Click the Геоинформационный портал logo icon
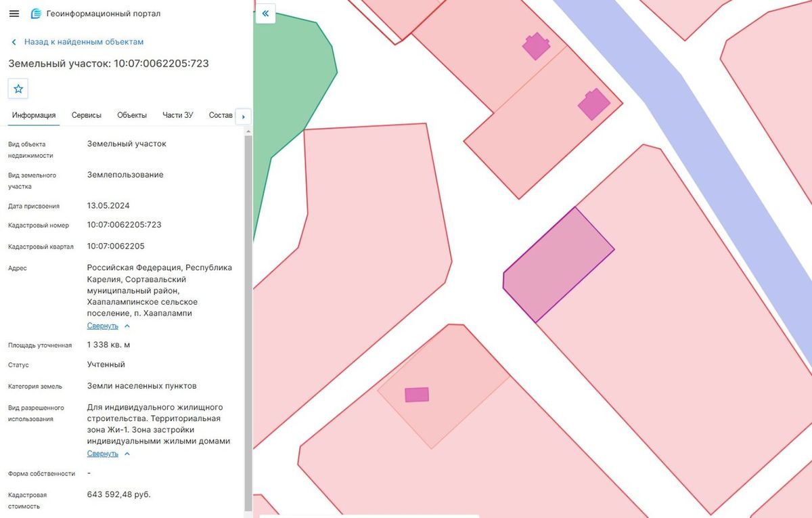Viewport: 812px width, 518px height. tap(36, 14)
